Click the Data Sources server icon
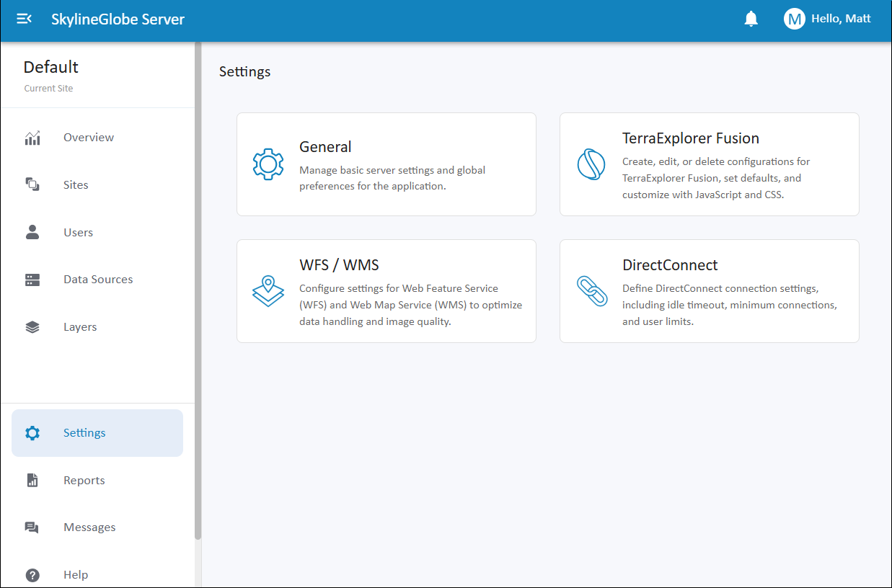 pos(32,280)
